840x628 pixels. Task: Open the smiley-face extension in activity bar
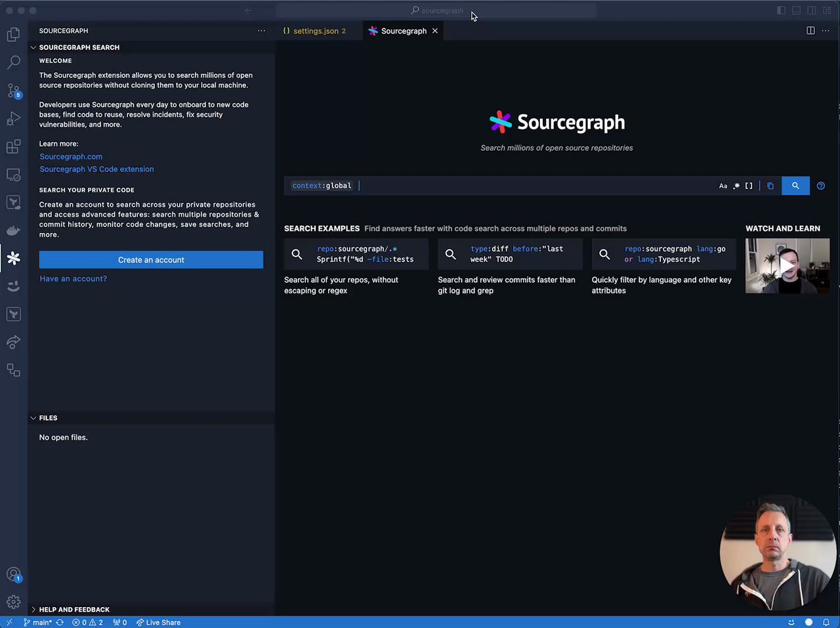click(x=13, y=286)
